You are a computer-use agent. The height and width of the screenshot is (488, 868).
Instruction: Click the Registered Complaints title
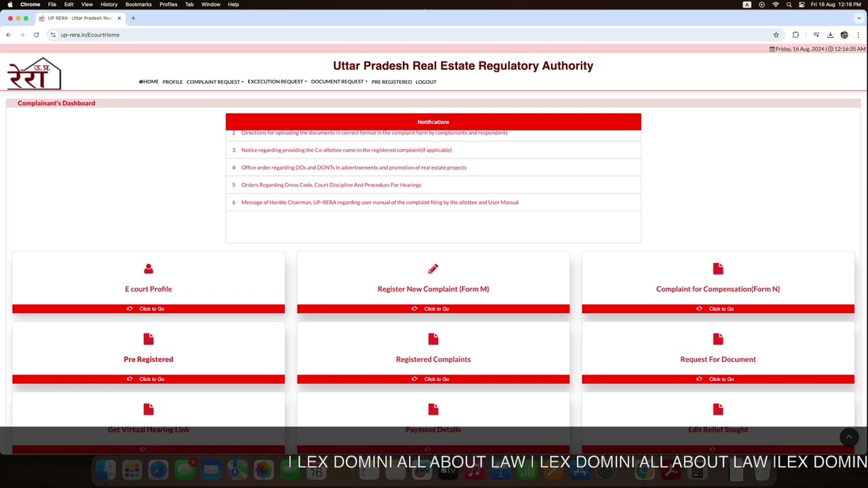tap(433, 359)
